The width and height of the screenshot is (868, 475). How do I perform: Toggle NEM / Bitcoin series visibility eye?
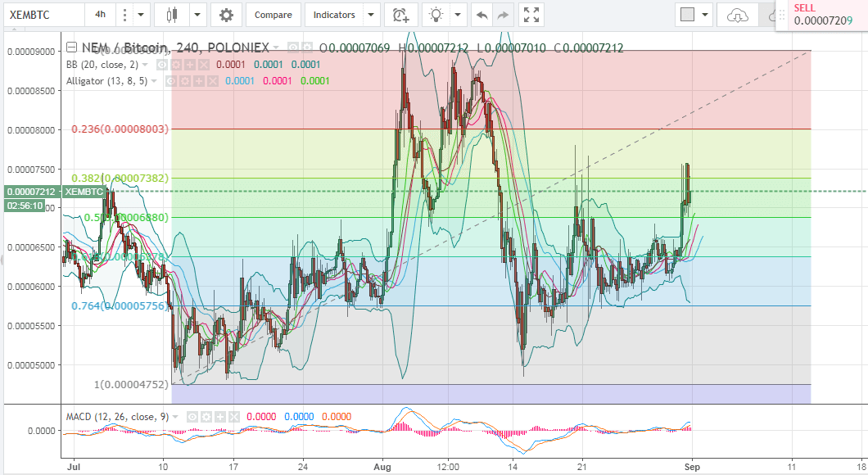pos(293,48)
